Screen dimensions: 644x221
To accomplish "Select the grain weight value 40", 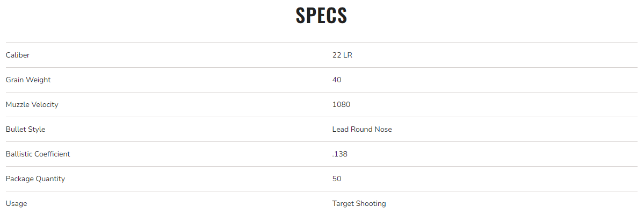I will pyautogui.click(x=337, y=80).
